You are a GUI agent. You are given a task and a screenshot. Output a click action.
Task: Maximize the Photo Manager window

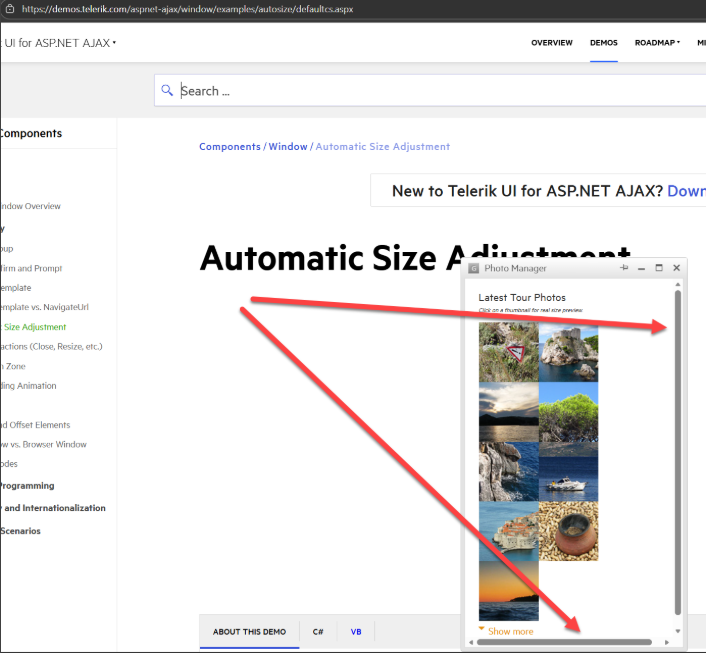(x=659, y=268)
